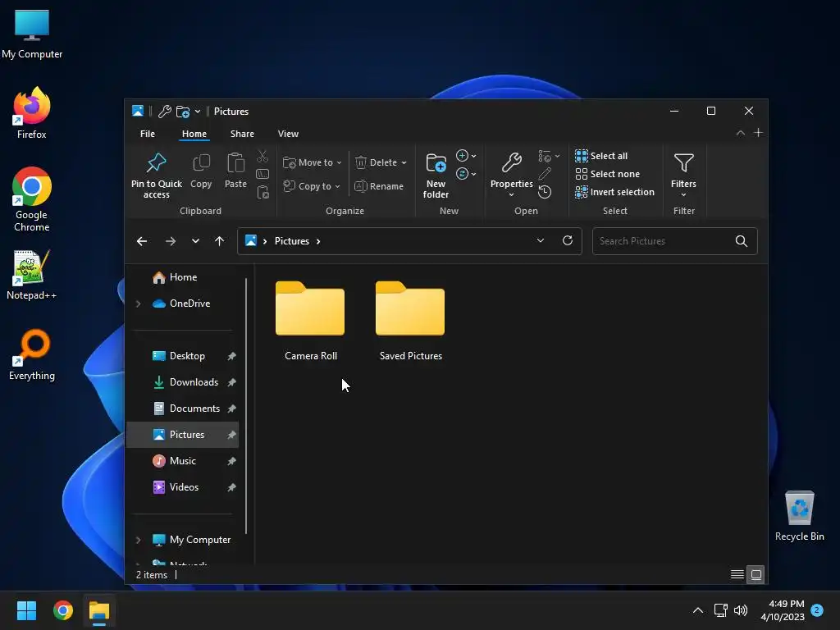
Task: Click File Explorer in the taskbar
Action: click(99, 610)
